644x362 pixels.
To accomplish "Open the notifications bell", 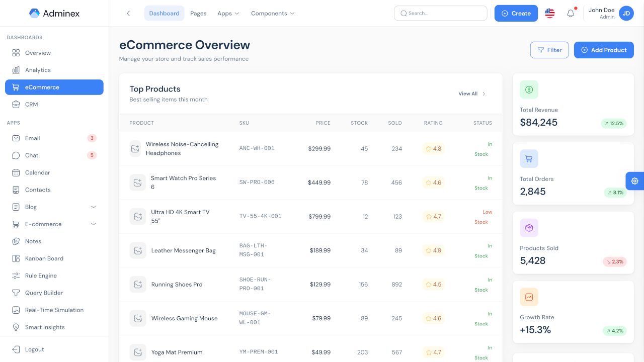I will click(x=571, y=14).
